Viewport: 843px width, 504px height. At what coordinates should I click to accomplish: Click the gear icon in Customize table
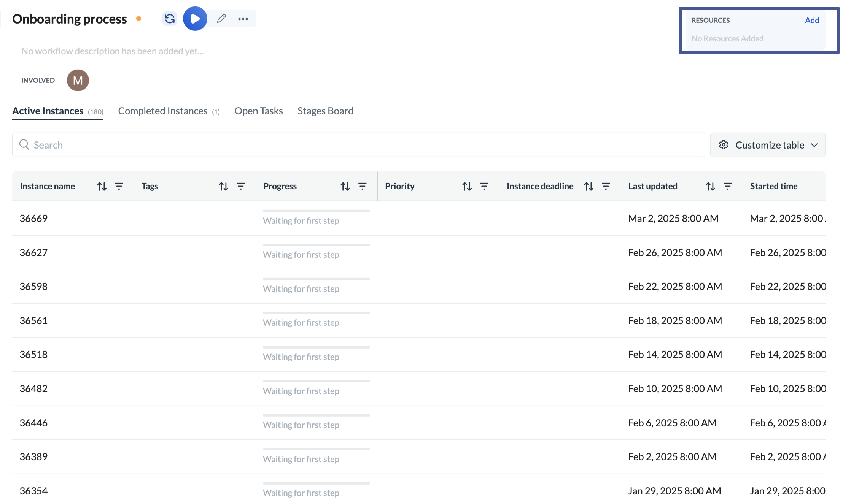[x=724, y=145]
